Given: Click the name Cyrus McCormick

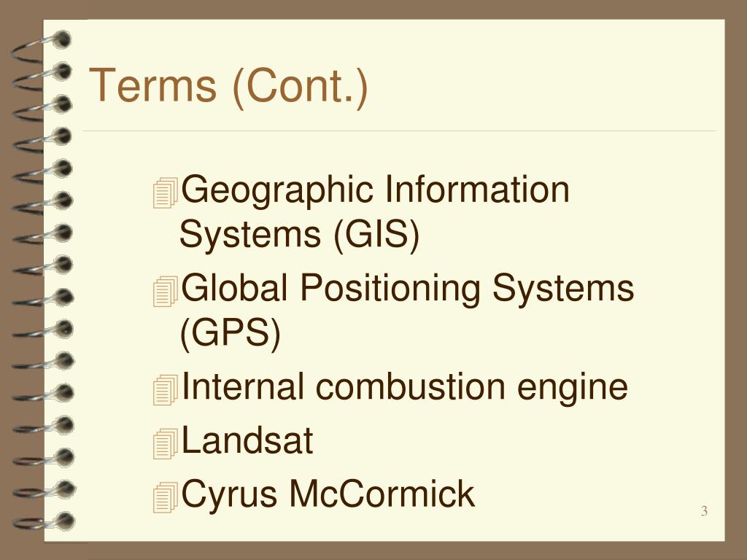Looking at the screenshot, I should tap(328, 495).
